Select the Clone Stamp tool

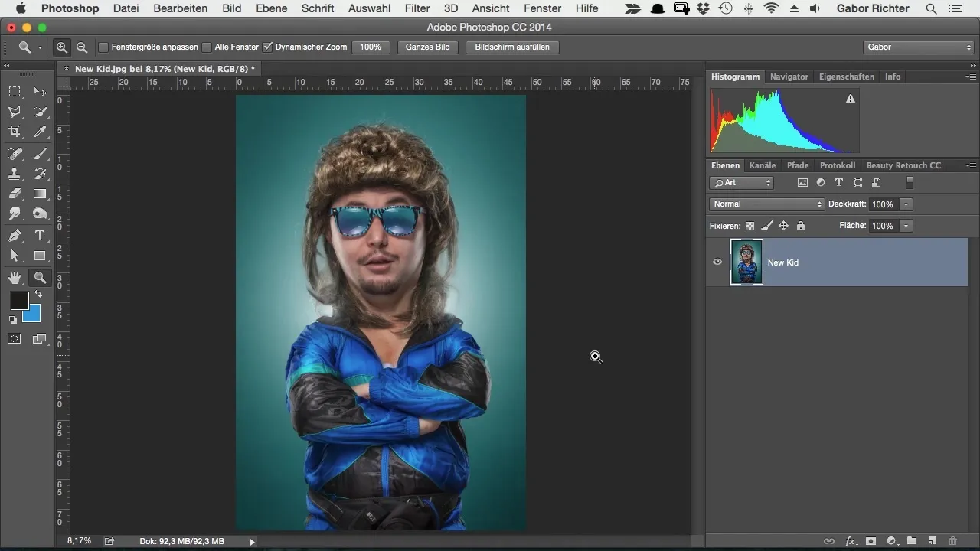pos(15,174)
